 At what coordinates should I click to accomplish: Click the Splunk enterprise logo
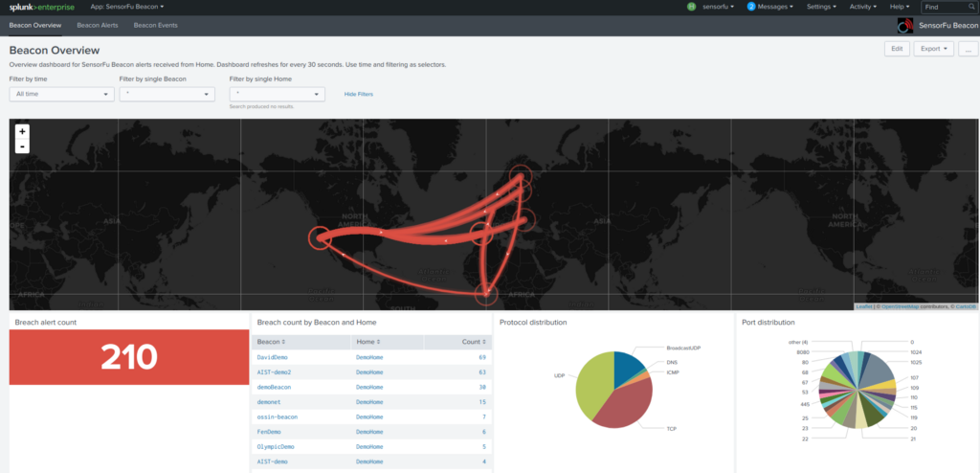pos(40,7)
